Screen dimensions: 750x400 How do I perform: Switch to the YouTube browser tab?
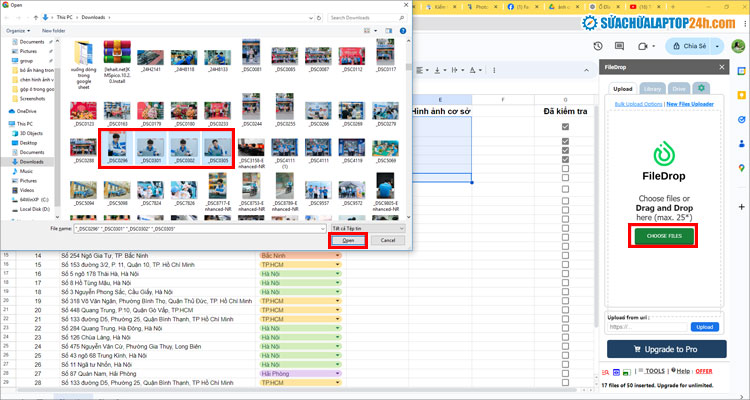coord(644,7)
